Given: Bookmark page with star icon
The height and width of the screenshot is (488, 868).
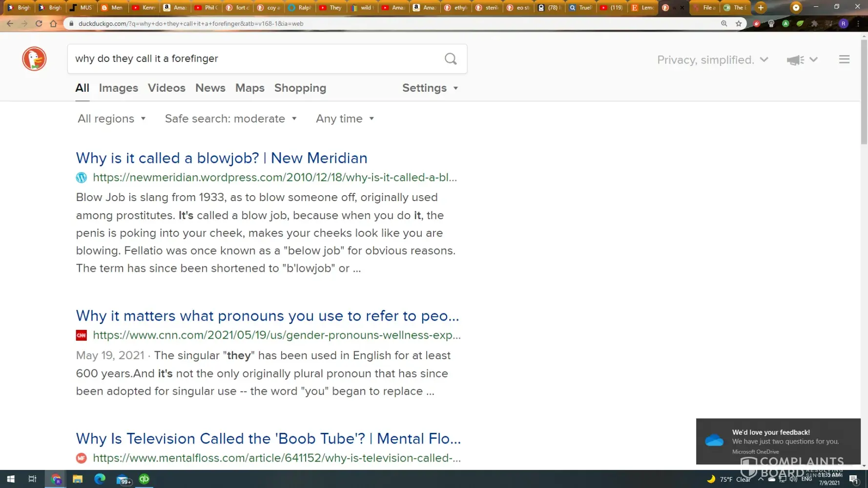Looking at the screenshot, I should [x=739, y=23].
